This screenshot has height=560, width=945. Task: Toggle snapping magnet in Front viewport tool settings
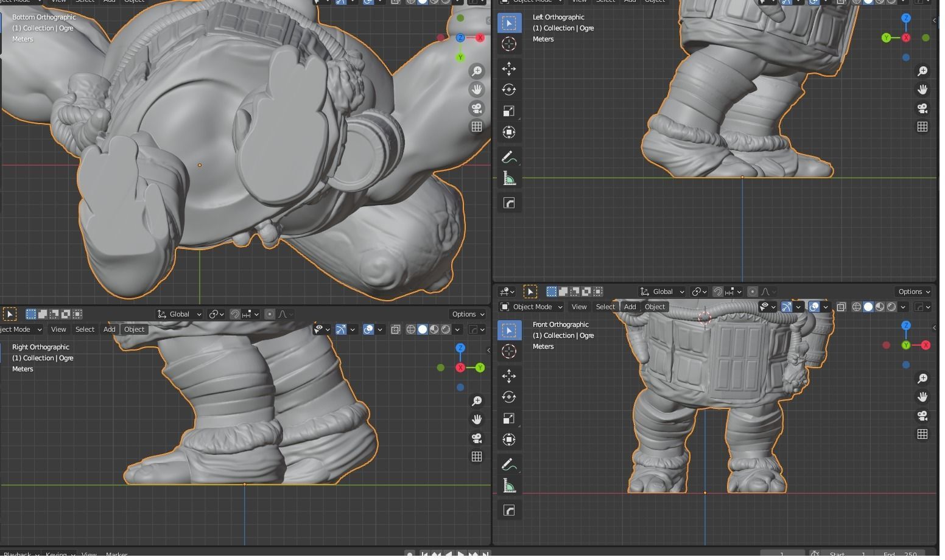coord(718,292)
